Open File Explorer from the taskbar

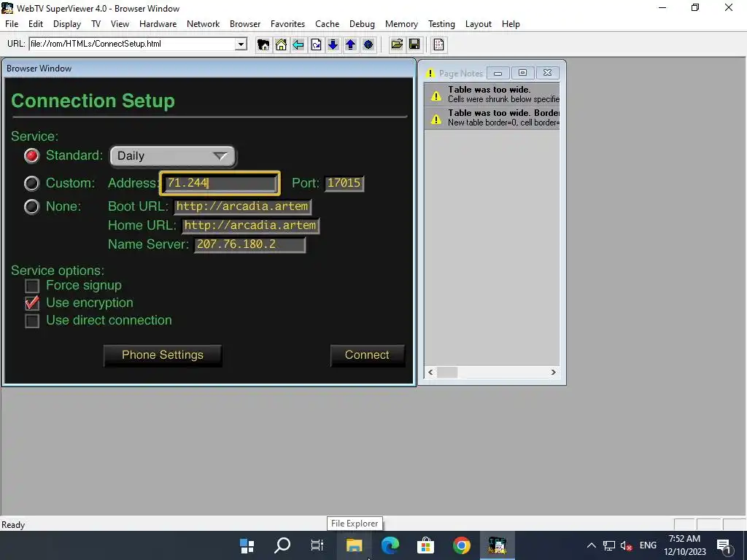[354, 545]
